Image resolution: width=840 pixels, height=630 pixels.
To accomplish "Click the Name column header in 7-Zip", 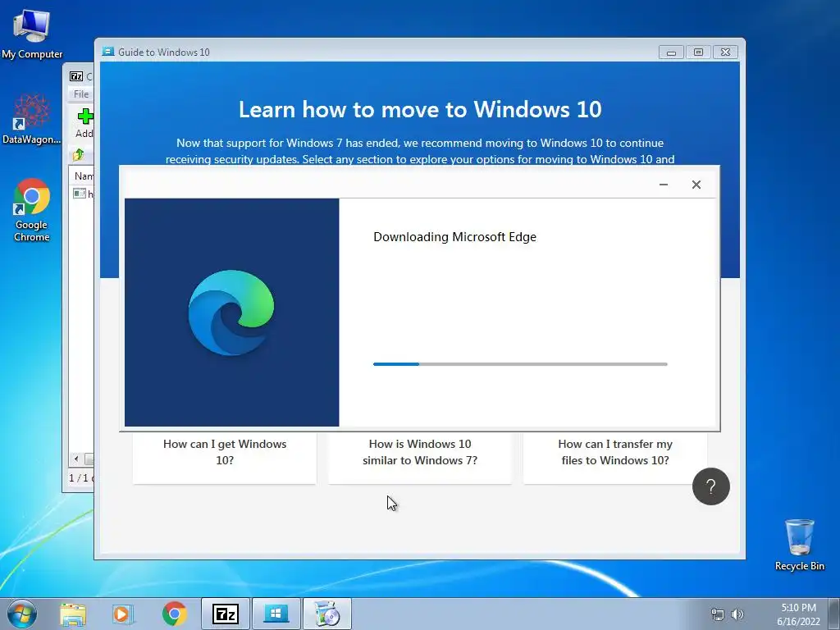I will coord(83,176).
